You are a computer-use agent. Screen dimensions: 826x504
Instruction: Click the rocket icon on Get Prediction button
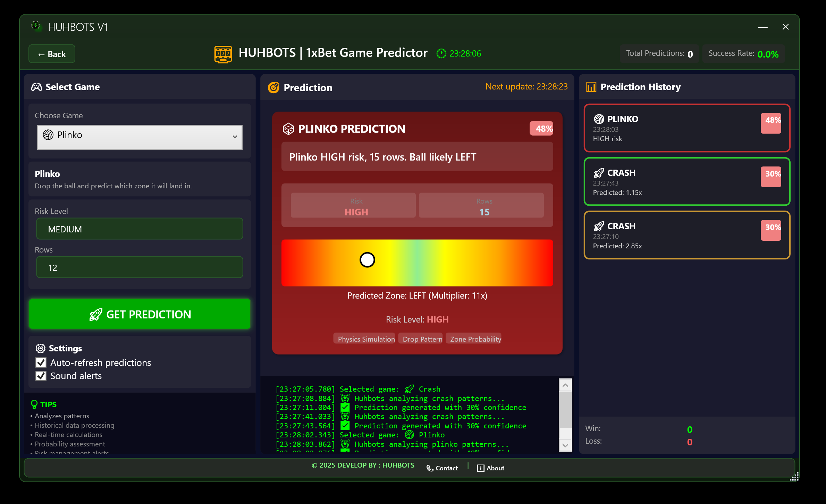[96, 315]
